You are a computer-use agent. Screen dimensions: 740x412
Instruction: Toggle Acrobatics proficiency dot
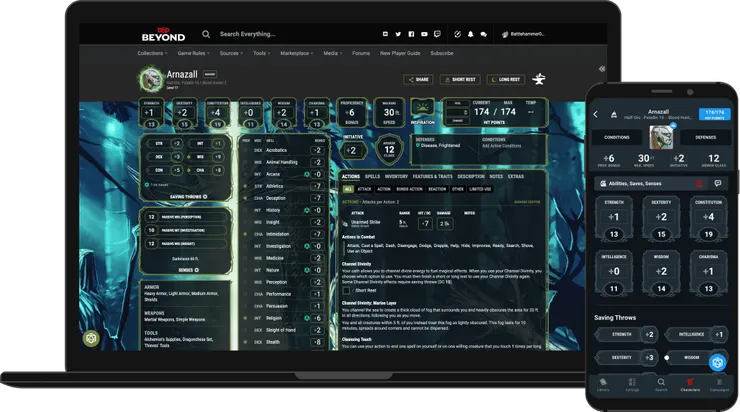pos(245,150)
